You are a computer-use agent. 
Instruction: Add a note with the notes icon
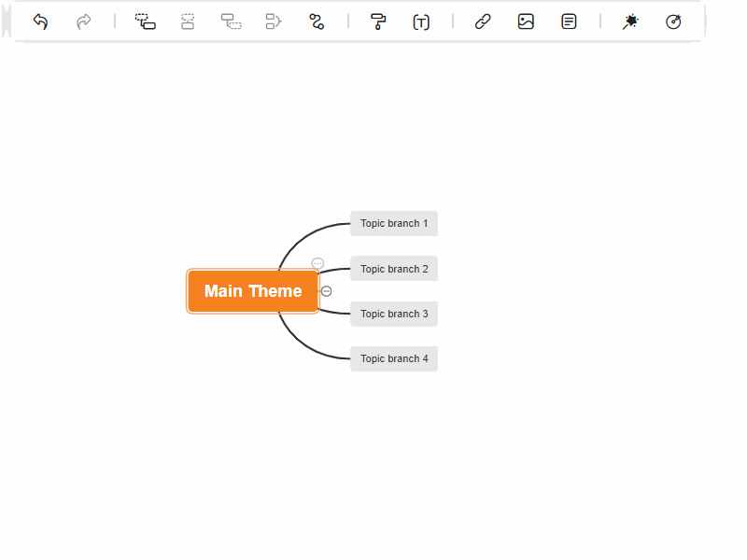[x=569, y=21]
